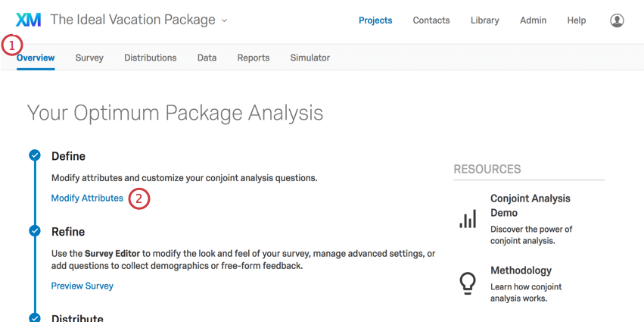
Task: Click the Define step checkmark icon
Action: click(35, 156)
